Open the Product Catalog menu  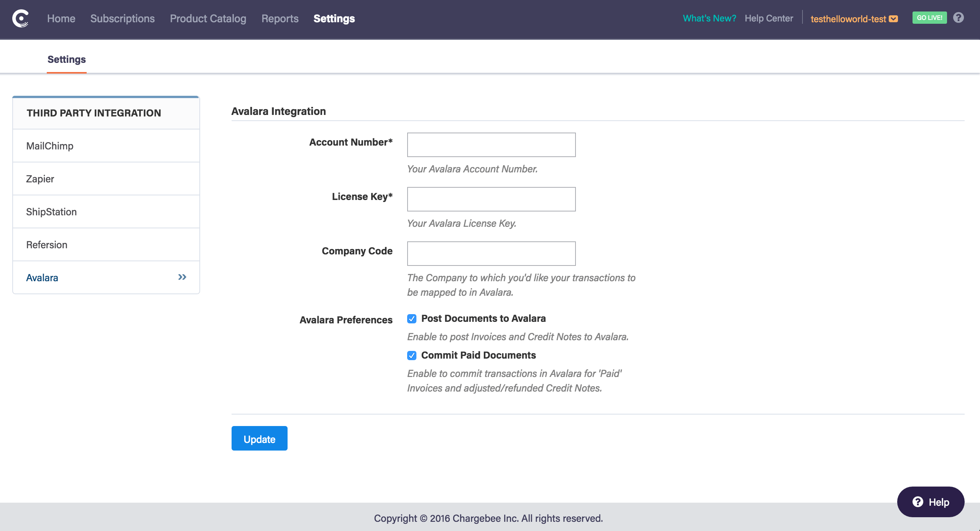click(x=207, y=18)
